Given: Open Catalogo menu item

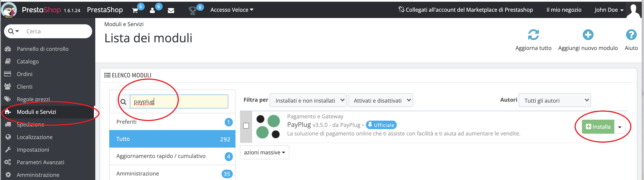Looking at the screenshot, I should [x=28, y=61].
